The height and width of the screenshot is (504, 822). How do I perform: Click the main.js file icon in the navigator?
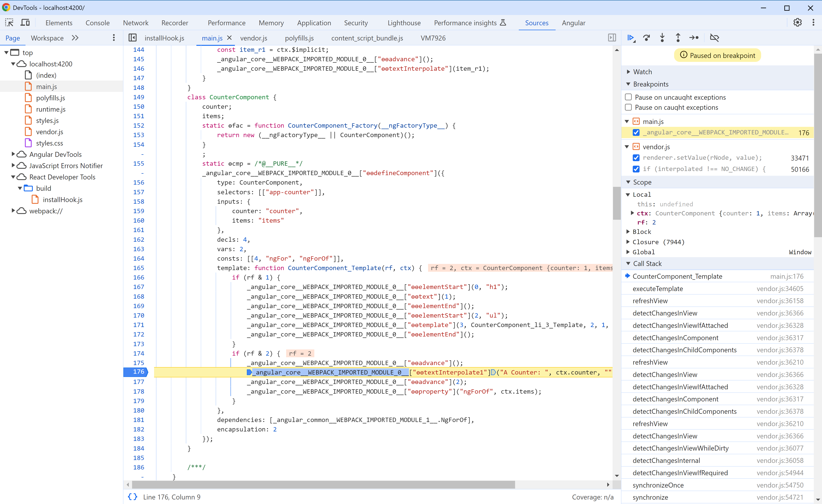[x=29, y=86]
